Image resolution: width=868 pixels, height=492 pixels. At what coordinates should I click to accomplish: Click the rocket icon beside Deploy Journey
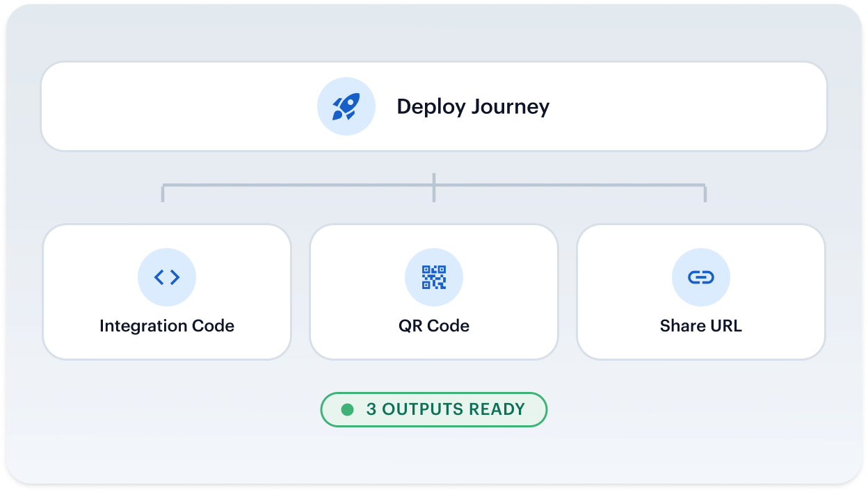[346, 106]
